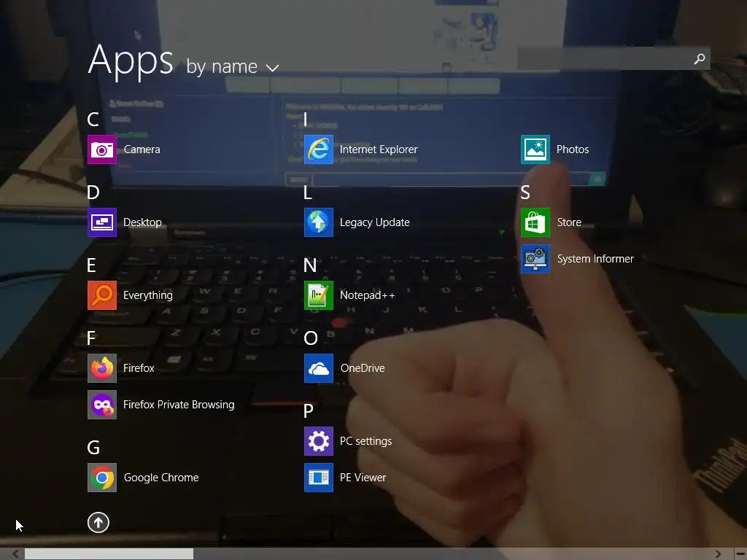Click the F group letter header
Viewport: 747px width, 560px height.
91,338
